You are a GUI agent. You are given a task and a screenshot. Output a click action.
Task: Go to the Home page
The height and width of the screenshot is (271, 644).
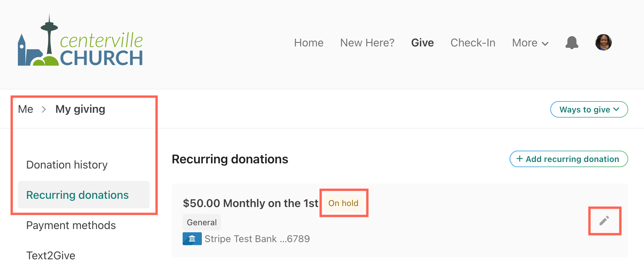coord(309,43)
